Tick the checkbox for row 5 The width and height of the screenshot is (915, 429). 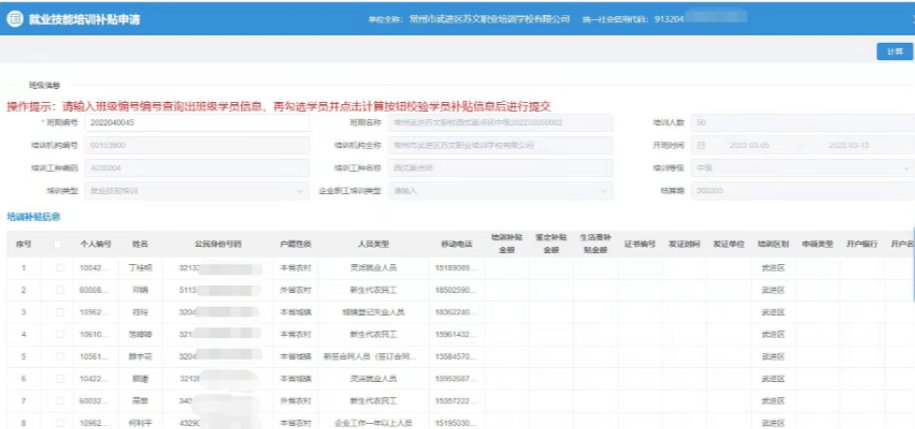tap(61, 356)
